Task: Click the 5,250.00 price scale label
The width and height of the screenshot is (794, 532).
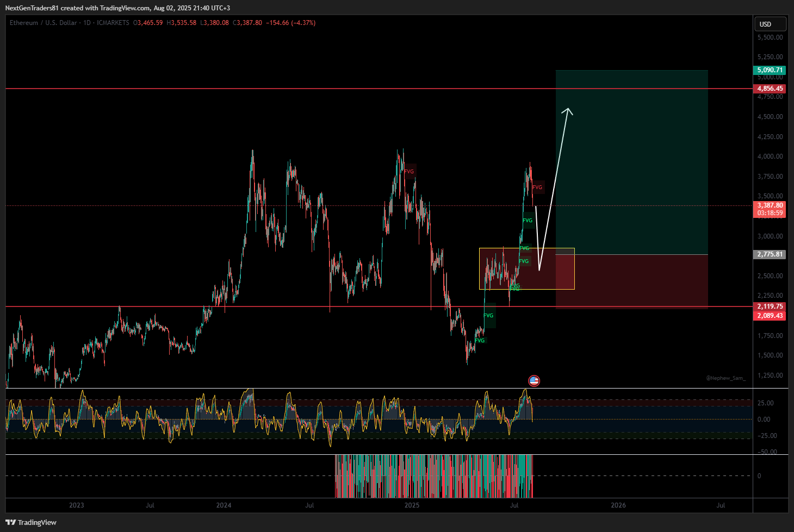Action: [x=770, y=57]
